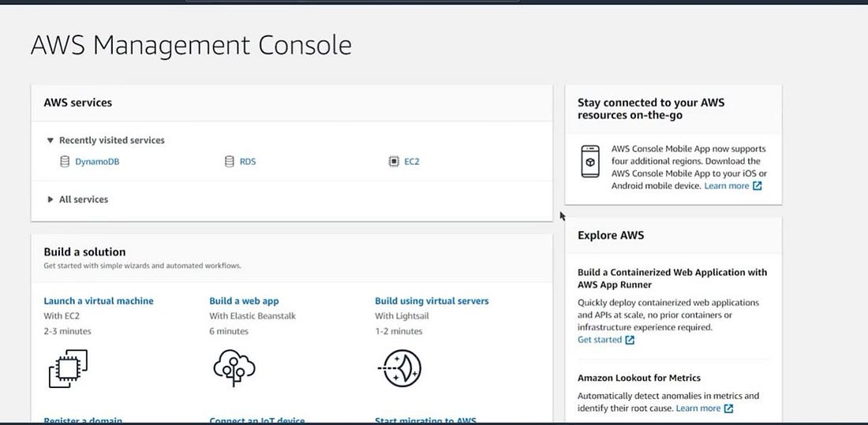Click the Build a solution heading
Viewport: 868px width, 425px height.
point(84,252)
